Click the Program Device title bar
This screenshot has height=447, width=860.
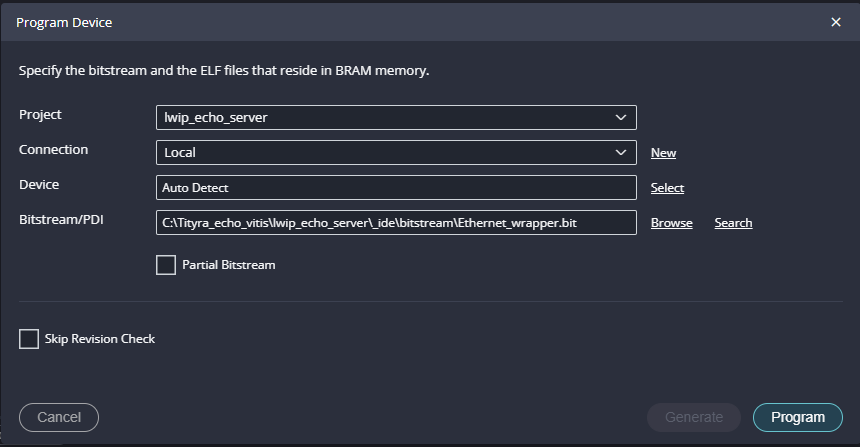[x=400, y=22]
